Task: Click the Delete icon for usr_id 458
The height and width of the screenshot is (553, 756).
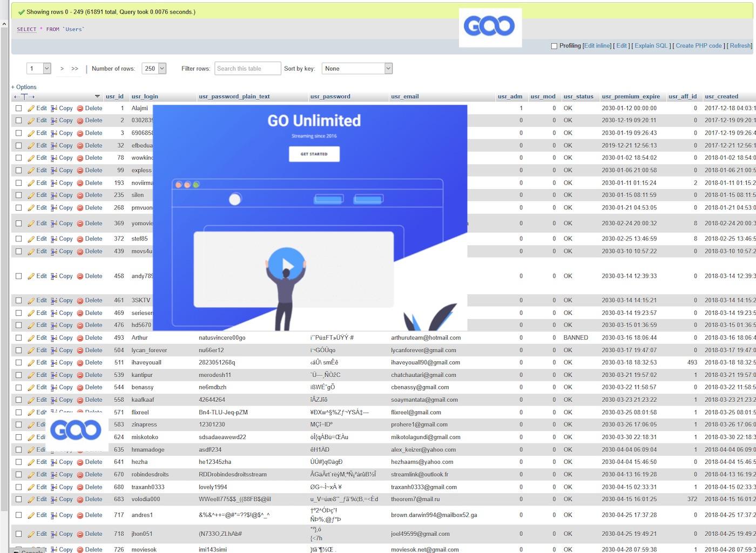Action: (80, 276)
